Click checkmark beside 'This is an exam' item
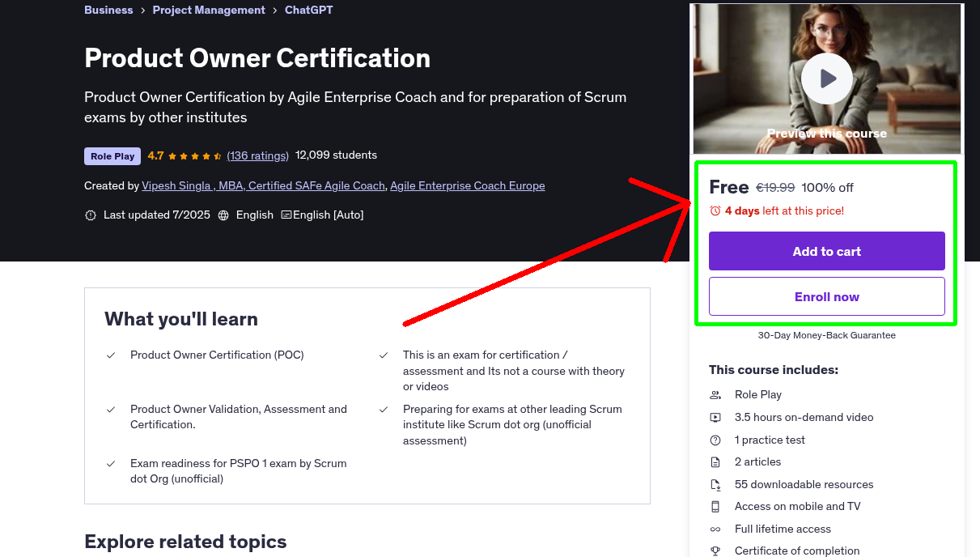Screen dimensions: 980x557 coord(384,355)
